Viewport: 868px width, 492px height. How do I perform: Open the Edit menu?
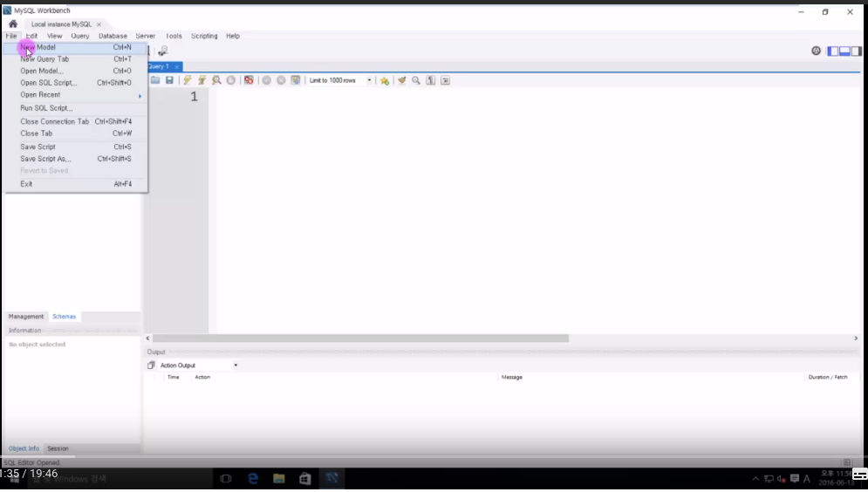31,36
